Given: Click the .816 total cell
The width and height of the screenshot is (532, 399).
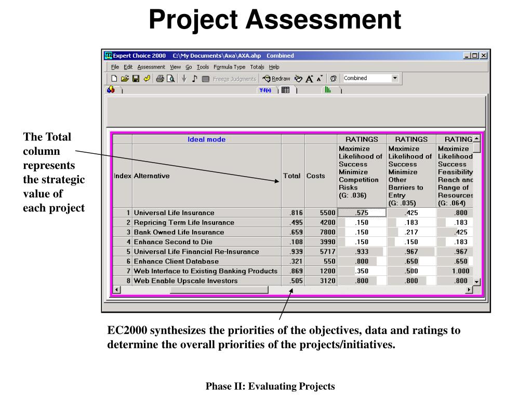Looking at the screenshot, I should [x=293, y=212].
